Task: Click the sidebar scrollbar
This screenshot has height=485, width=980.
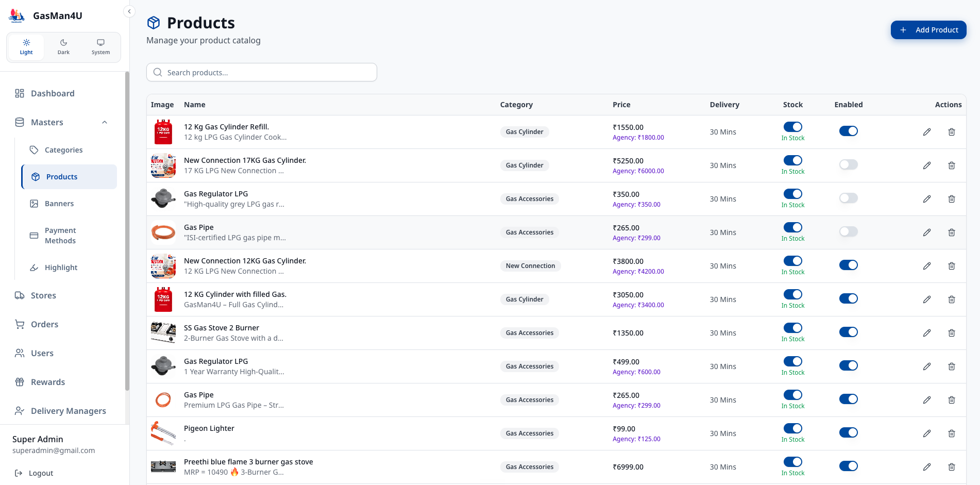Action: click(x=127, y=231)
